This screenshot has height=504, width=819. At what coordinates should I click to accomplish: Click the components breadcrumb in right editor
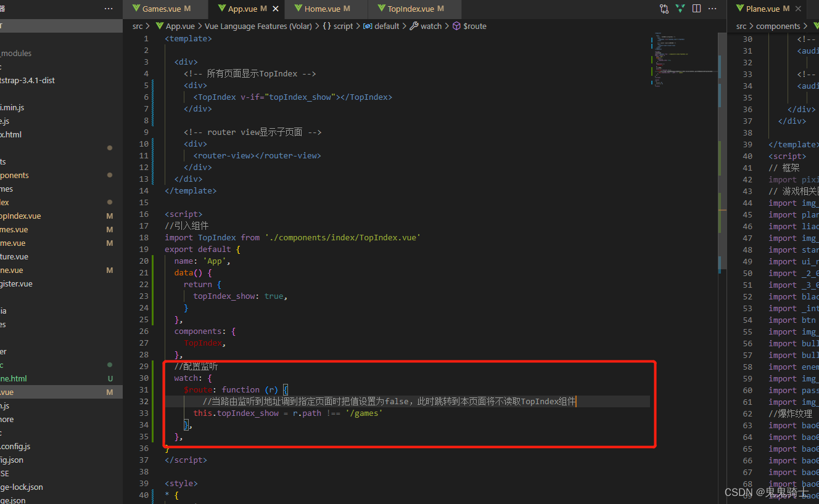tap(778, 26)
